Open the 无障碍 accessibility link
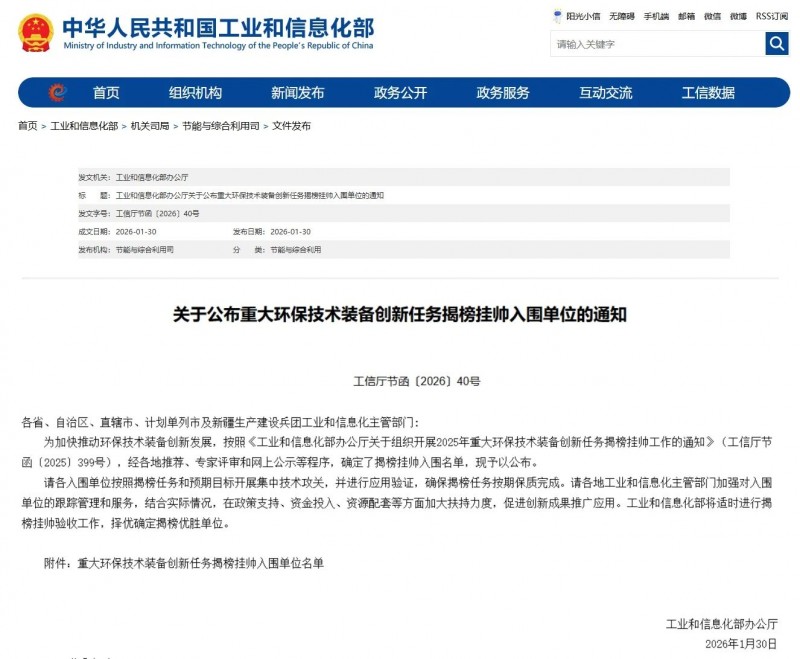The image size is (800, 659). coord(622,17)
